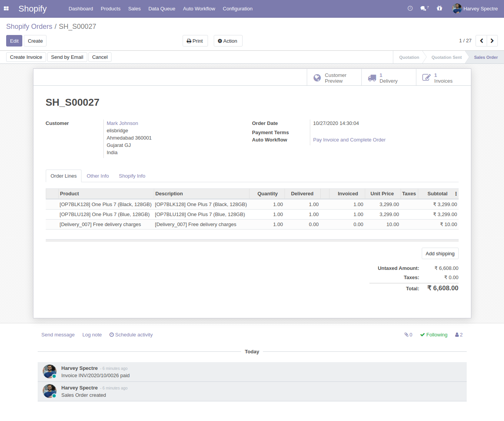Open Harvey Spectre user menu
Viewport: 504px width, 421px height.
[x=475, y=8]
